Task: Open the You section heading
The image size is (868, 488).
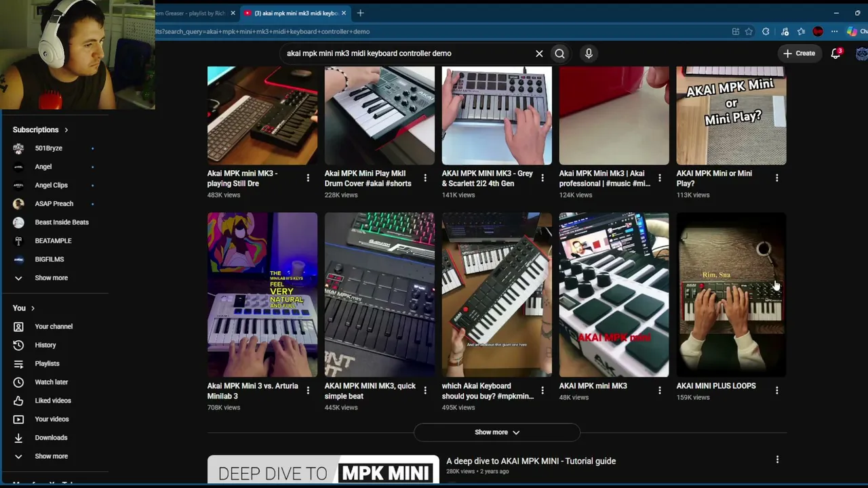Action: tap(24, 308)
